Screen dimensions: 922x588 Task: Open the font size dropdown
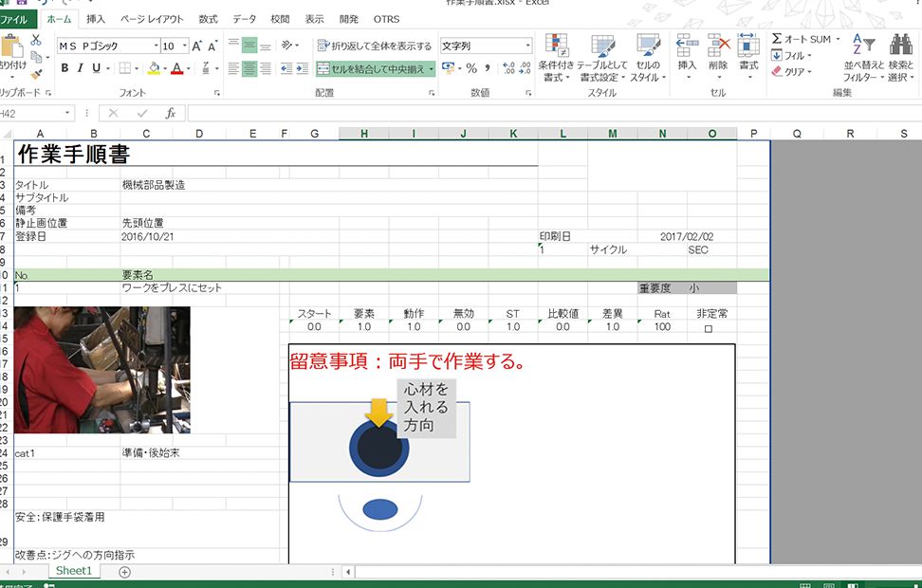(183, 46)
